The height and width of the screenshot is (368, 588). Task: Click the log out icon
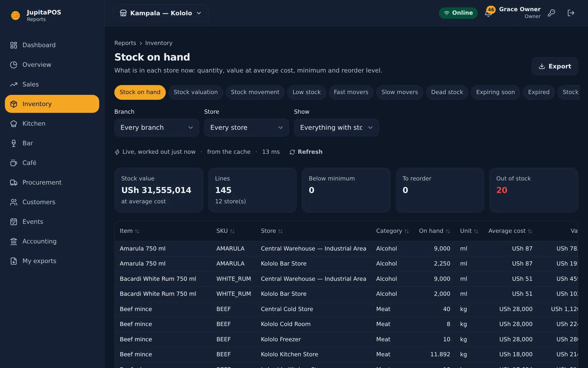(571, 13)
